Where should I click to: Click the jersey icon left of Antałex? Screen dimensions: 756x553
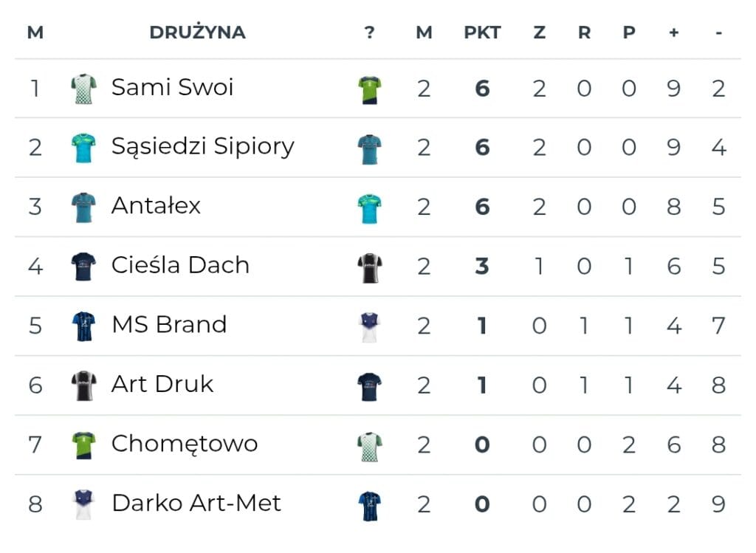point(83,207)
